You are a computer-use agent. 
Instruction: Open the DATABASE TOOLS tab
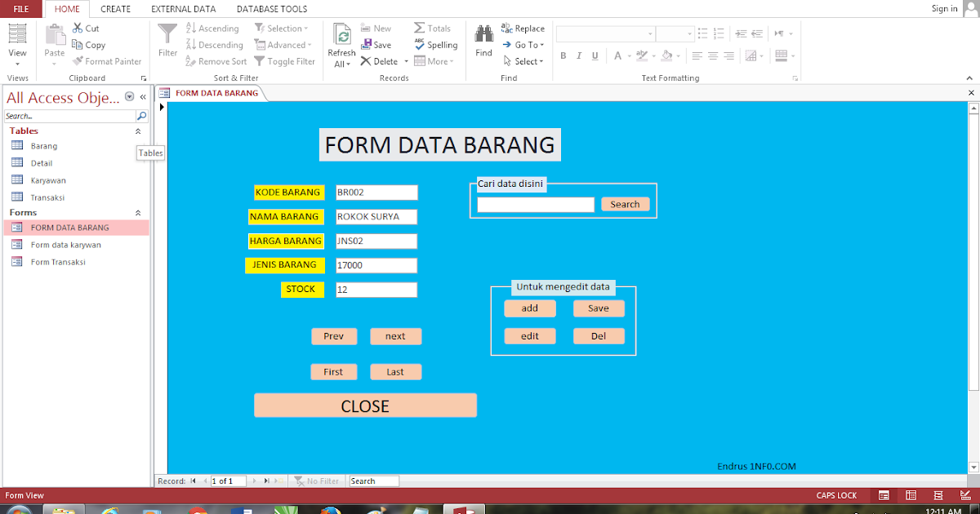(x=271, y=9)
